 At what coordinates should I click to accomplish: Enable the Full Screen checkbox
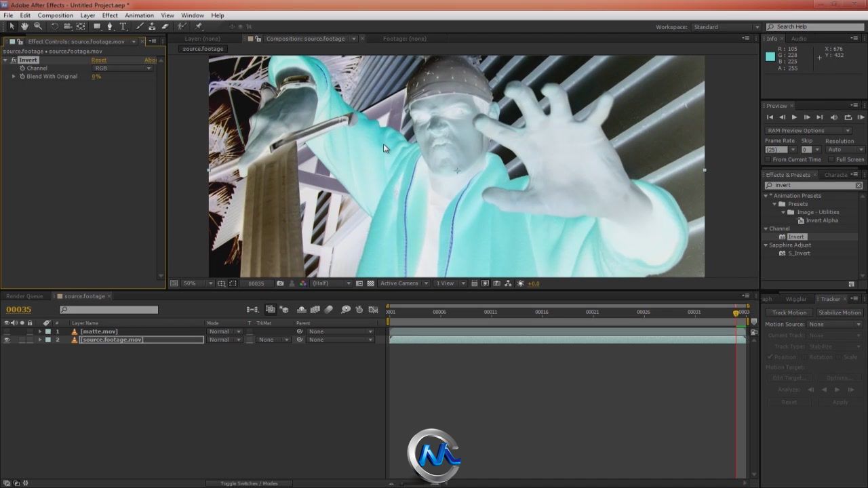(831, 160)
